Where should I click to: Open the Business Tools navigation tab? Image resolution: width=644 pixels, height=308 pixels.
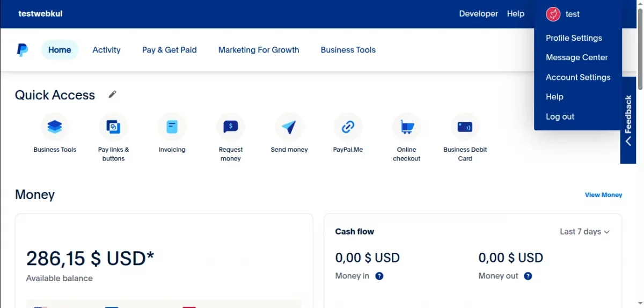click(x=348, y=50)
